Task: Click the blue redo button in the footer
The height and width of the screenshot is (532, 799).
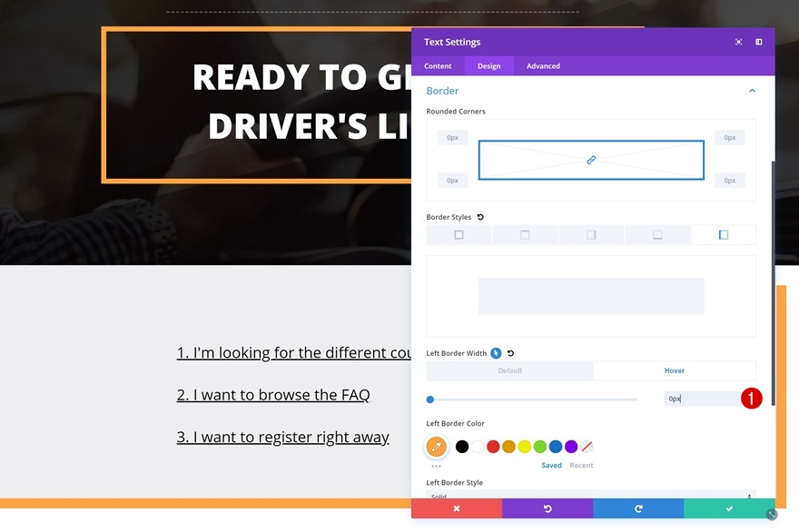Action: point(638,508)
